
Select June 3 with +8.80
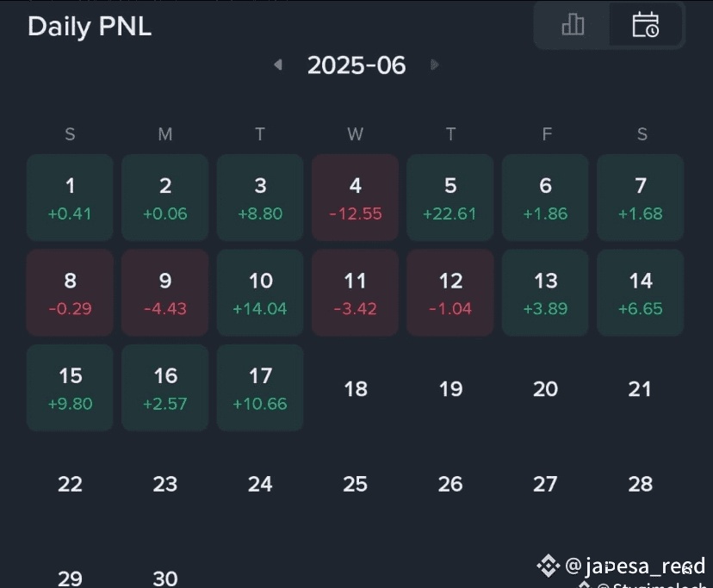[260, 198]
